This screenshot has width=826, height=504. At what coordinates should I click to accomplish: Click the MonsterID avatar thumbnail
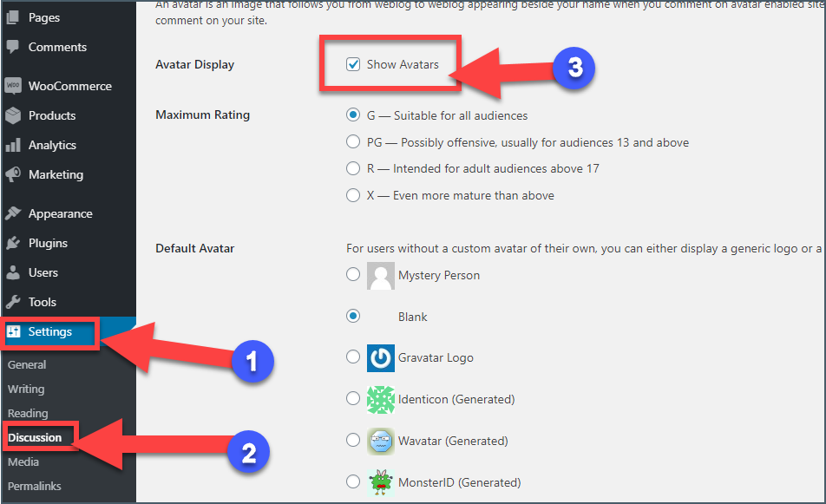tap(380, 482)
